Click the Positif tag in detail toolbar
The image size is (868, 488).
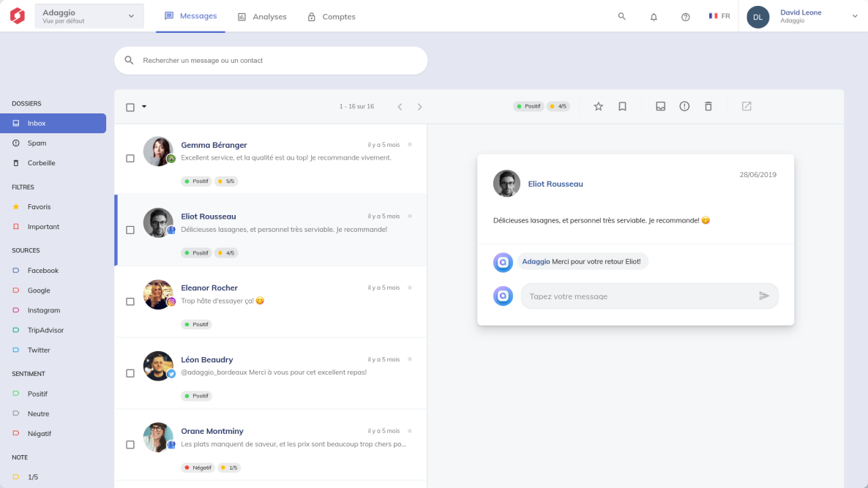tap(528, 106)
